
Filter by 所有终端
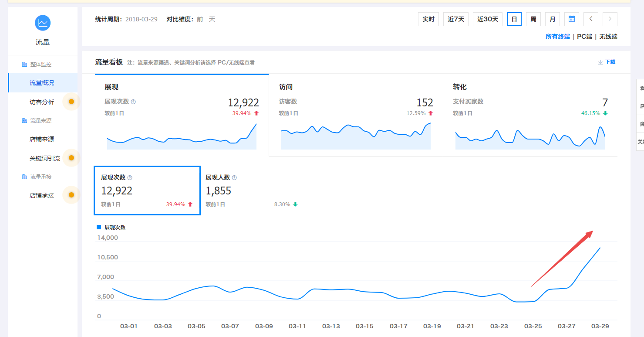pos(558,37)
